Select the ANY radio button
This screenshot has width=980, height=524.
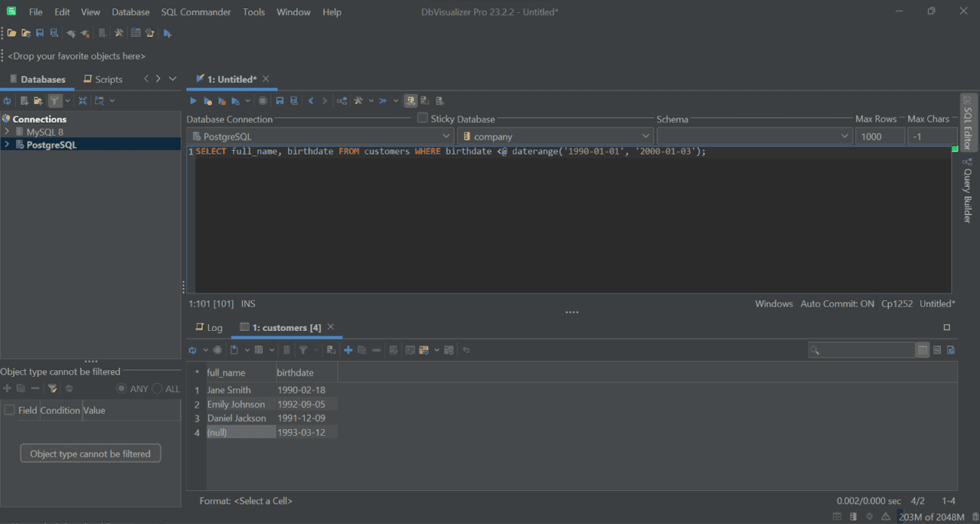[x=121, y=388]
